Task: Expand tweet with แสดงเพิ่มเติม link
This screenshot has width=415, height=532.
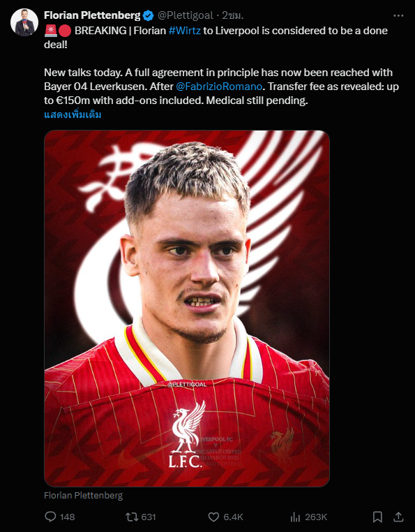Action: 73,114
